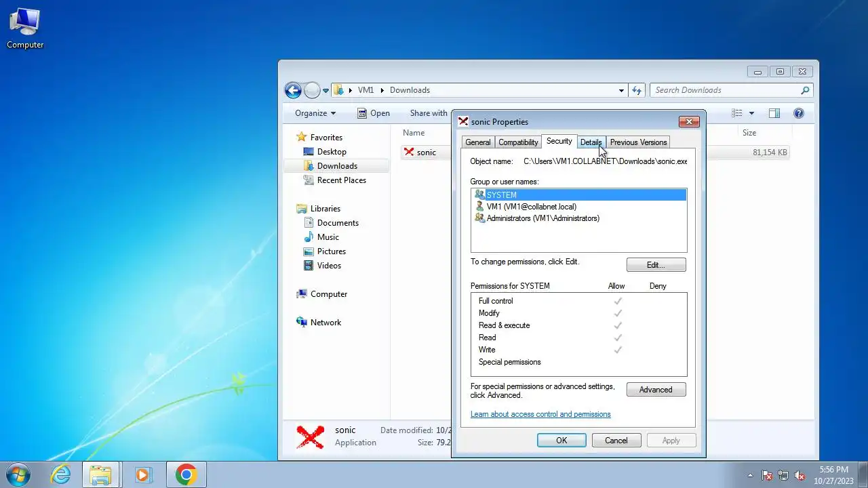Click the search magnifier in Explorer
This screenshot has width=868, height=488.
(805, 90)
